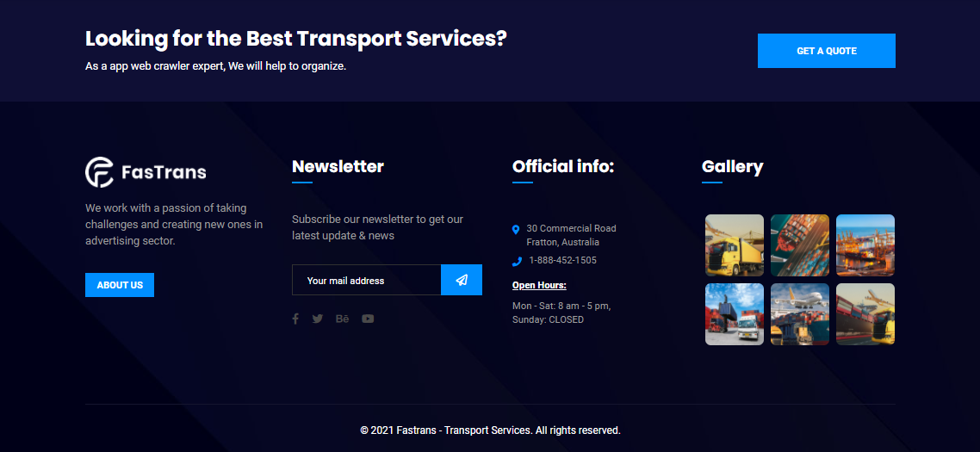
Task: Click the FasTrans logo
Action: [146, 172]
